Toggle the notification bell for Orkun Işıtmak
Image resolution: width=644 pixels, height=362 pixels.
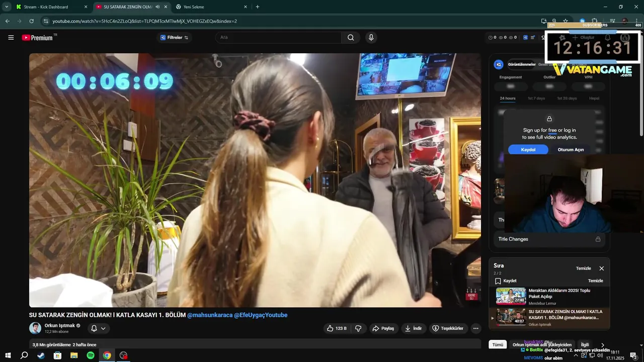coord(94,328)
